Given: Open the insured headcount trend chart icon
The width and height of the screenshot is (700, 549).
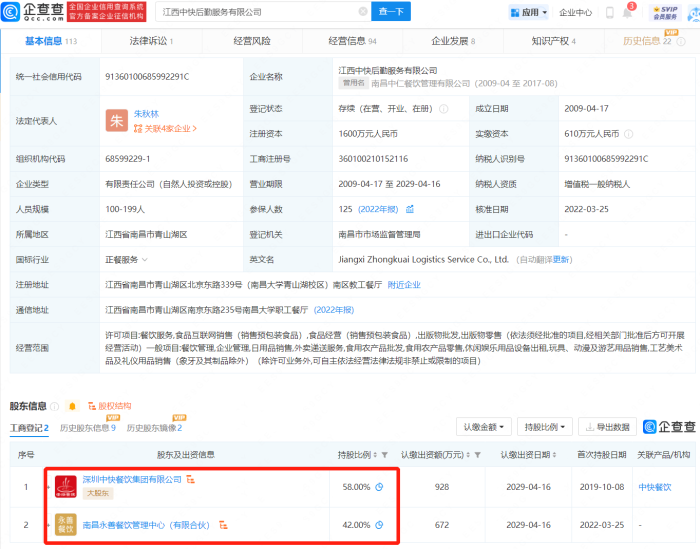Looking at the screenshot, I should [x=410, y=209].
